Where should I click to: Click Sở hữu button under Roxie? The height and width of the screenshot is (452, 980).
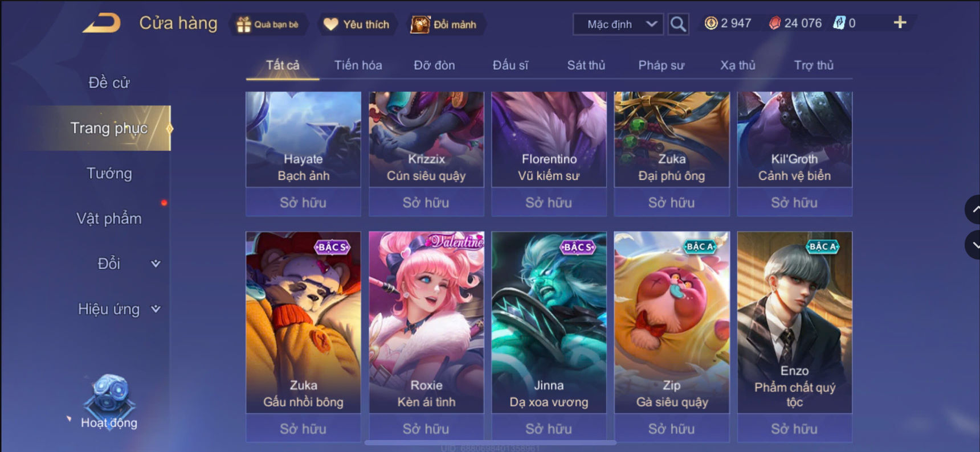(x=426, y=428)
